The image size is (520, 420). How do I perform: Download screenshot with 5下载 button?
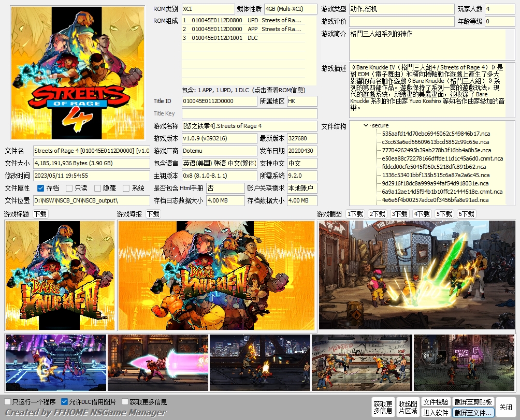click(x=444, y=214)
